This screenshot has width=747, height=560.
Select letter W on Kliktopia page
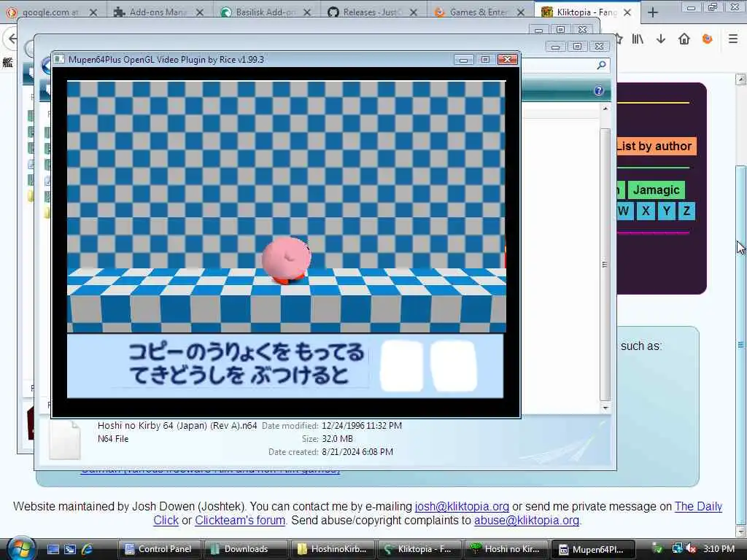click(624, 211)
